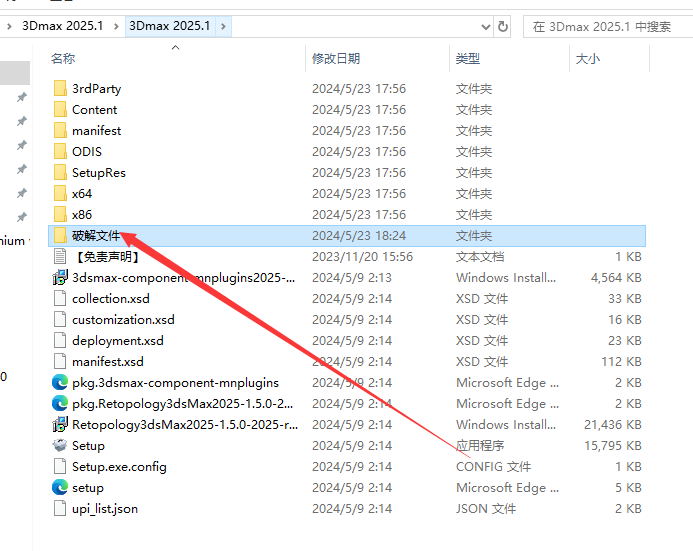This screenshot has height=551, width=693.
Task: Click the Edge icon of pkg.Retopology3dsMax2025
Action: (x=60, y=403)
